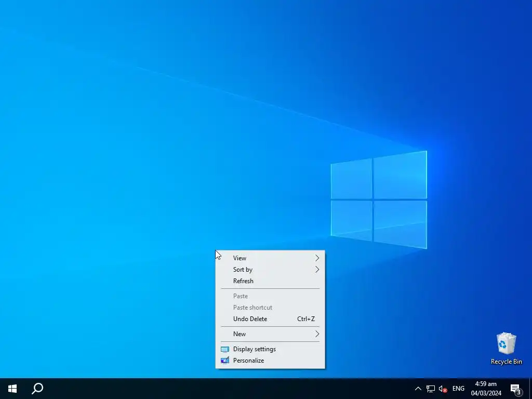Click the arrow beside View
The height and width of the screenshot is (399, 532).
click(x=317, y=258)
